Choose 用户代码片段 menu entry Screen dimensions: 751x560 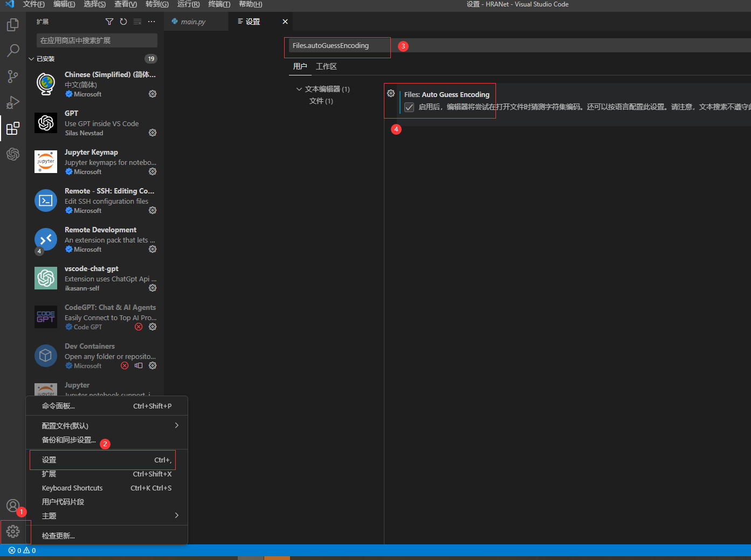(107, 502)
